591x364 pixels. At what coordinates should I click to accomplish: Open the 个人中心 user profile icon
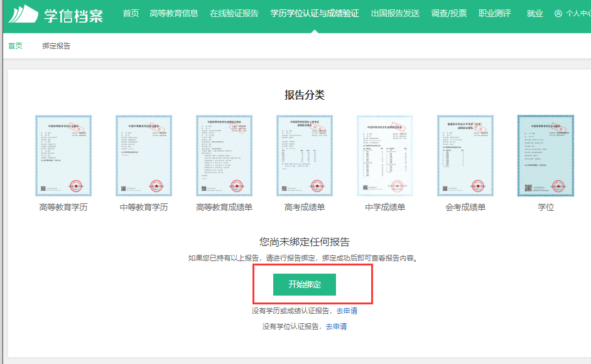tap(558, 14)
